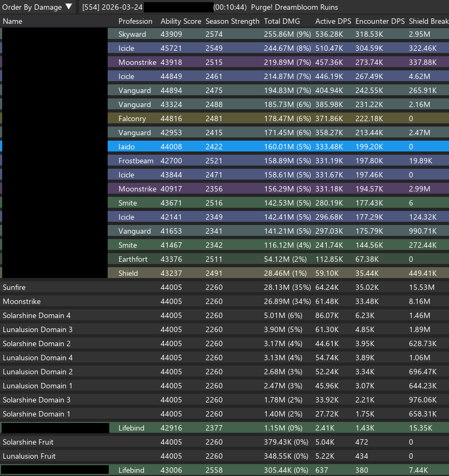Select the Falconry profession row
The width and height of the screenshot is (449, 476).
(225, 118)
